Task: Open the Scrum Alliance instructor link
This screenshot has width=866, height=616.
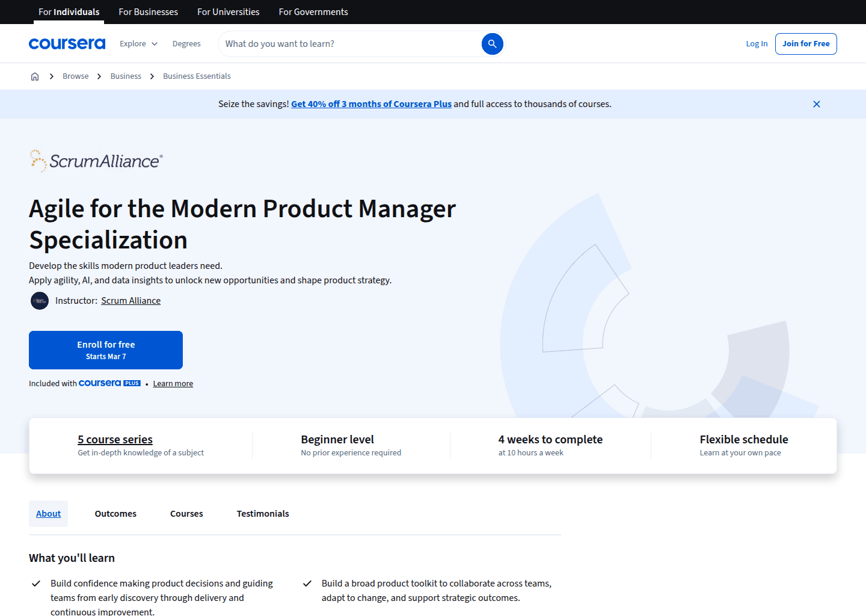Action: [131, 301]
